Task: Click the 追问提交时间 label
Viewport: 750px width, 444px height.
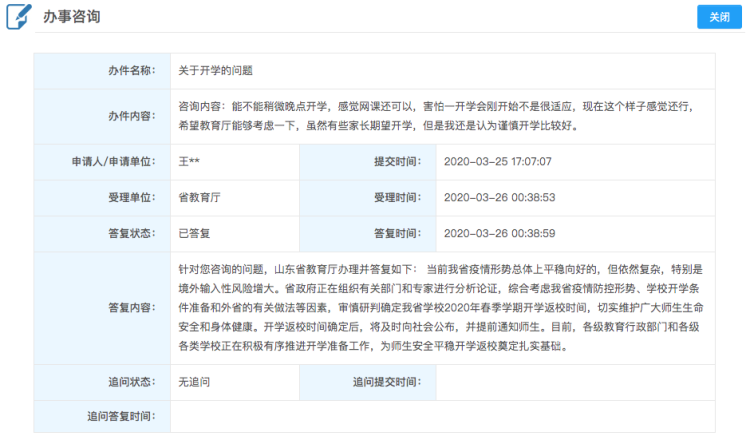Action: point(387,382)
